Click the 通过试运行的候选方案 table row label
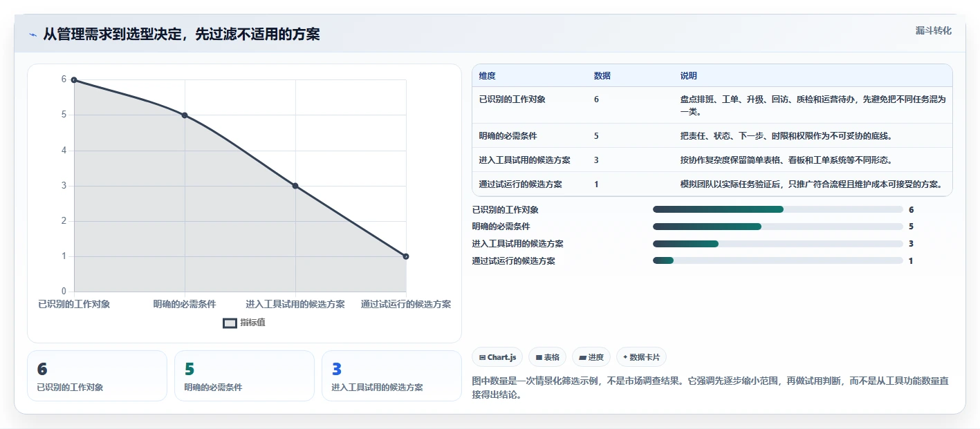 tap(520, 184)
